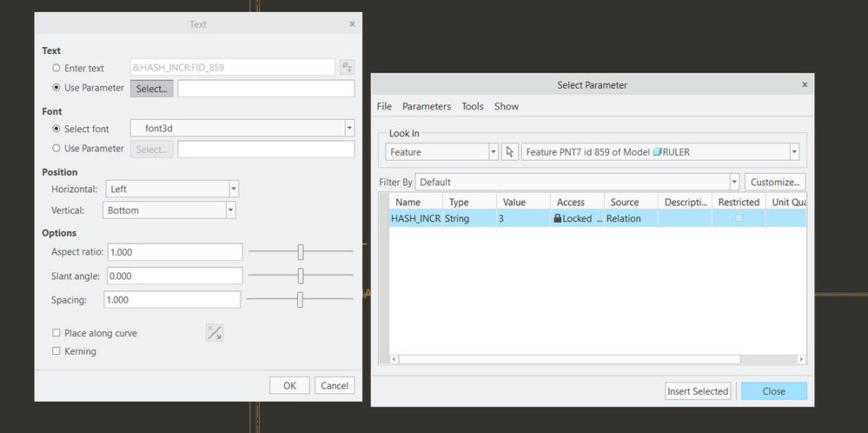This screenshot has height=433, width=868.
Task: Expand the Vertical position dropdown
Action: [x=230, y=210]
